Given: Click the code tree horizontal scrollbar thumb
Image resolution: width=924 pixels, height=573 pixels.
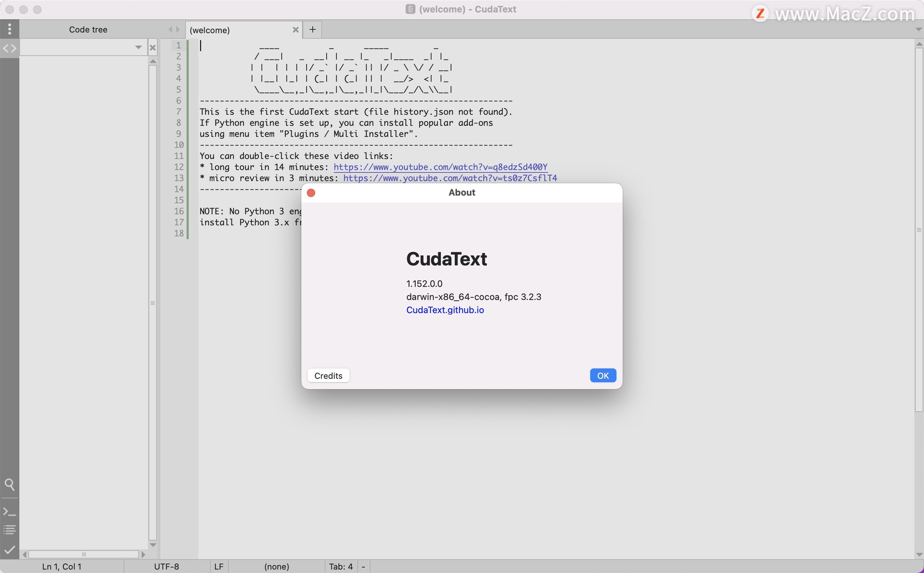Looking at the screenshot, I should coord(84,555).
